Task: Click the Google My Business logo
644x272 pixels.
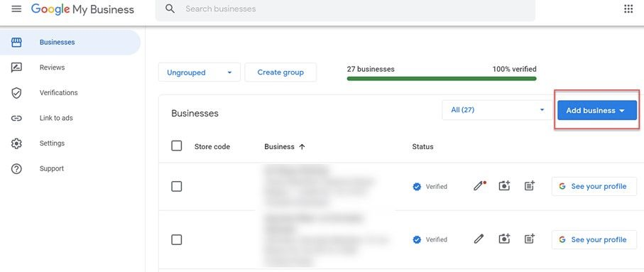Action: [82, 9]
